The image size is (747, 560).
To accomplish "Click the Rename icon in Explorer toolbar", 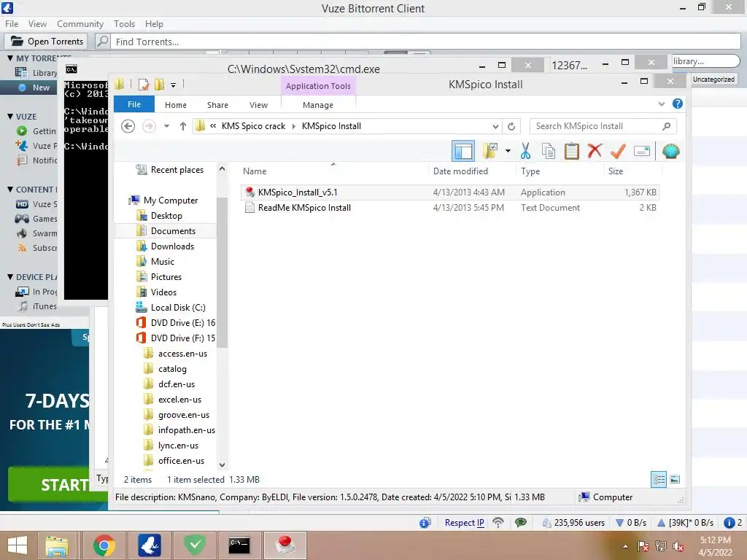I will tap(642, 152).
